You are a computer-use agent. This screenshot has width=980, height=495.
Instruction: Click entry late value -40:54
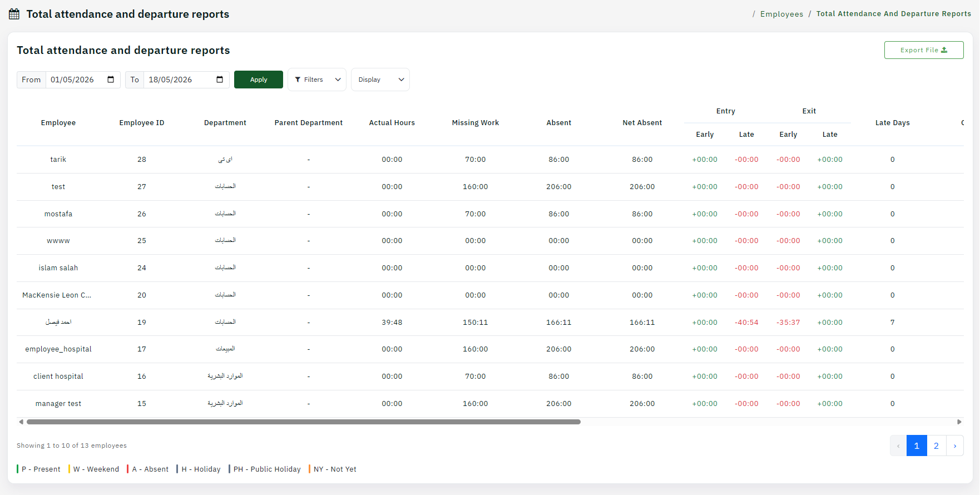746,323
